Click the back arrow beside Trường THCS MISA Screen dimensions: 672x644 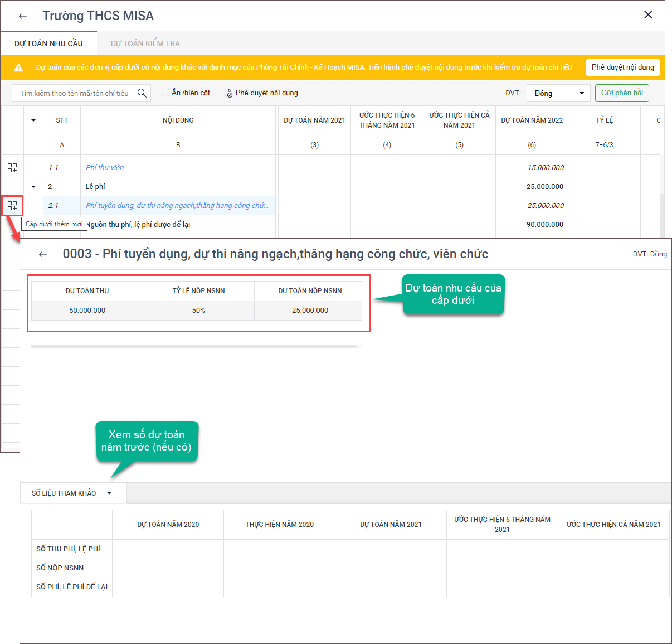23,16
